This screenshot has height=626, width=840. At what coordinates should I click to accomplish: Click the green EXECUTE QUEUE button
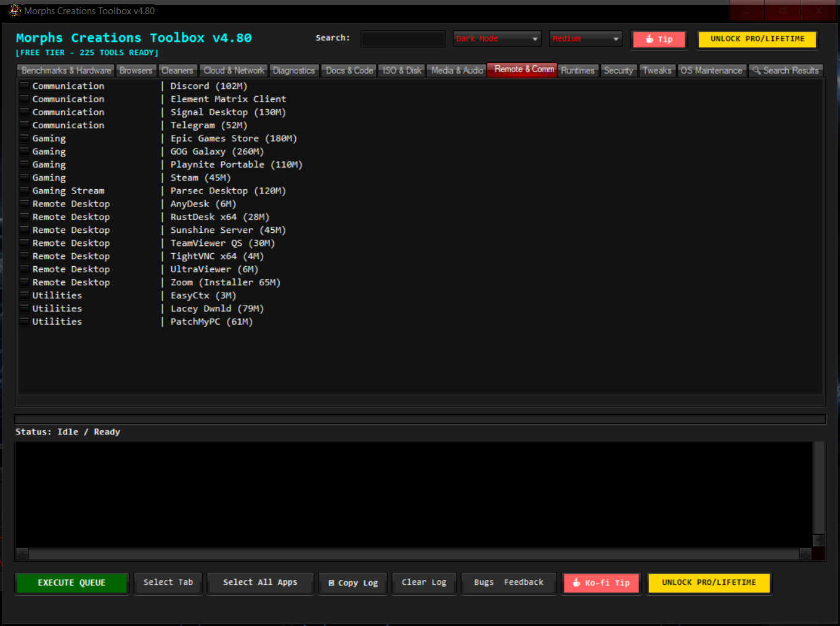pos(71,583)
